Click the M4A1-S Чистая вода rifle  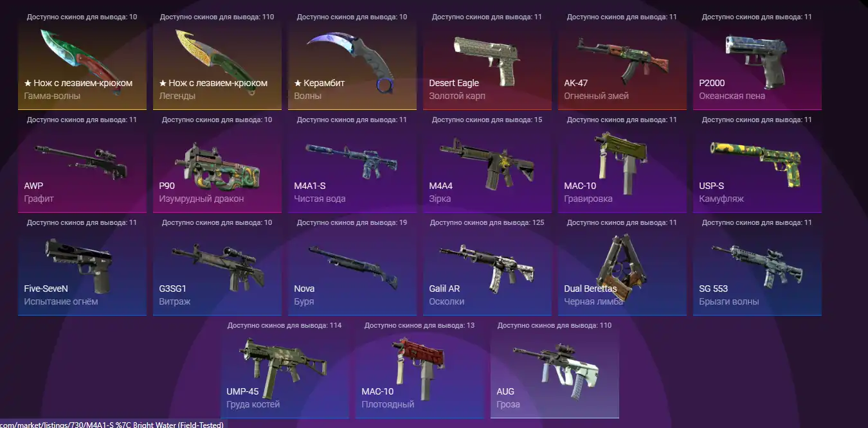352,163
